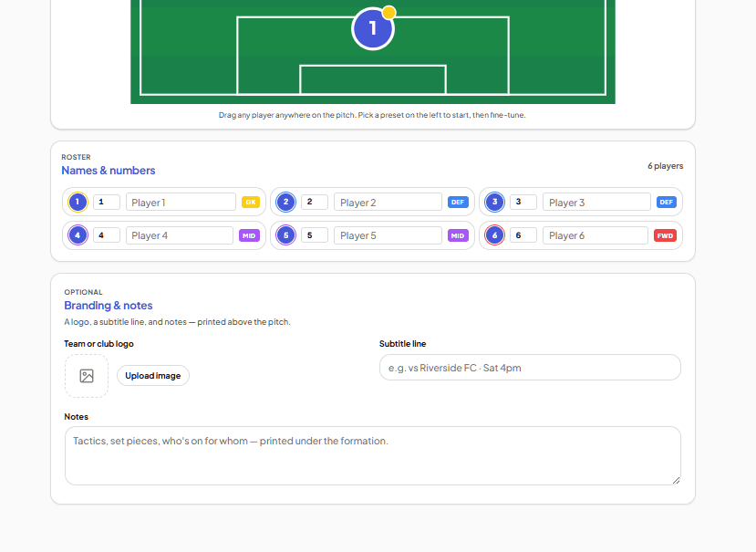Click the Subtitle line label
The height and width of the screenshot is (552, 756).
[x=402, y=344]
